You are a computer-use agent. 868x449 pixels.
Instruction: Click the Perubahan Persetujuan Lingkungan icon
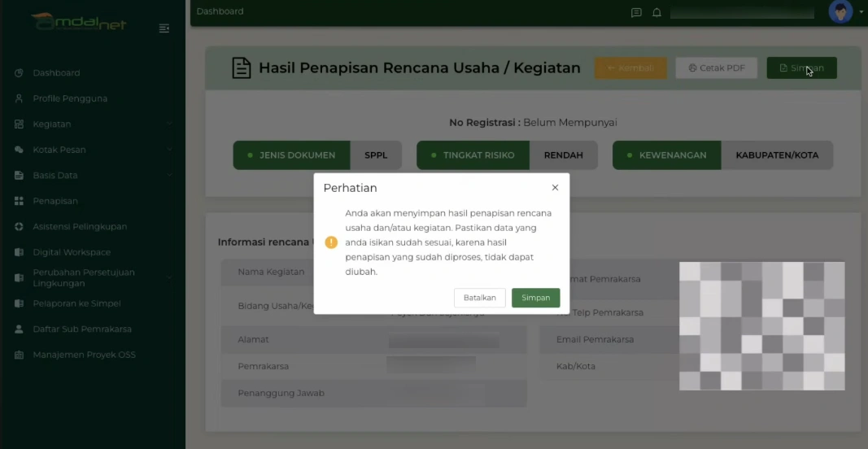[19, 278]
